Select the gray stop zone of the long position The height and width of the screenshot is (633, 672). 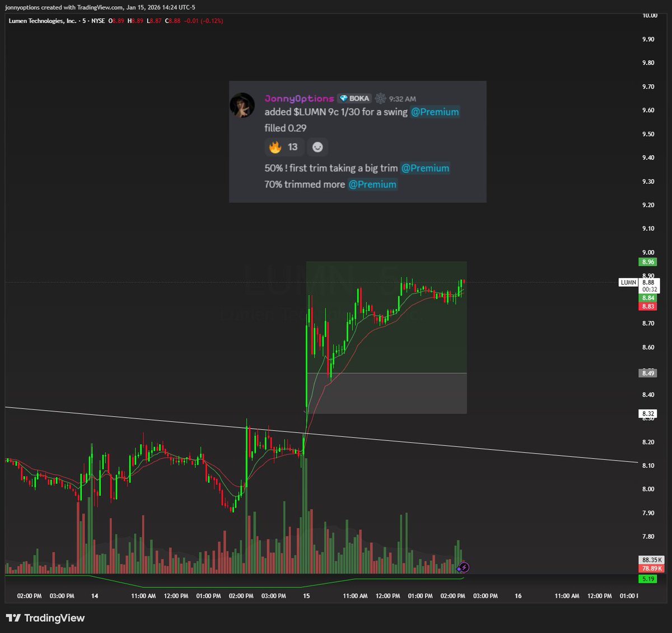[x=386, y=393]
